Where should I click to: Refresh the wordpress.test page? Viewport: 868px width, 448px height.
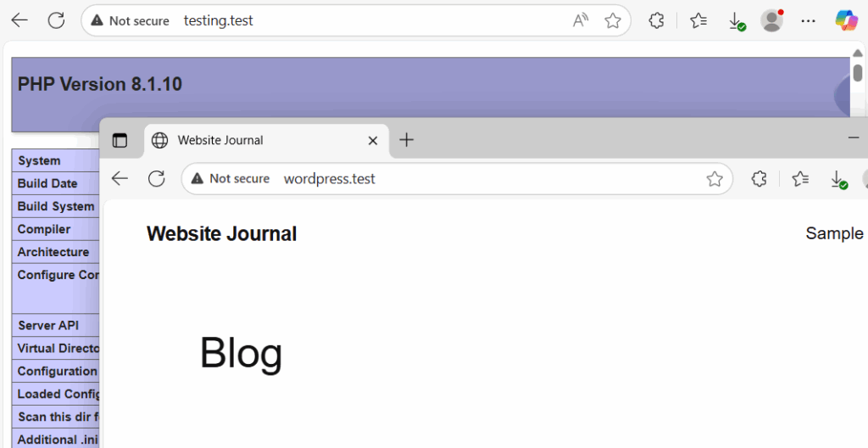tap(156, 178)
